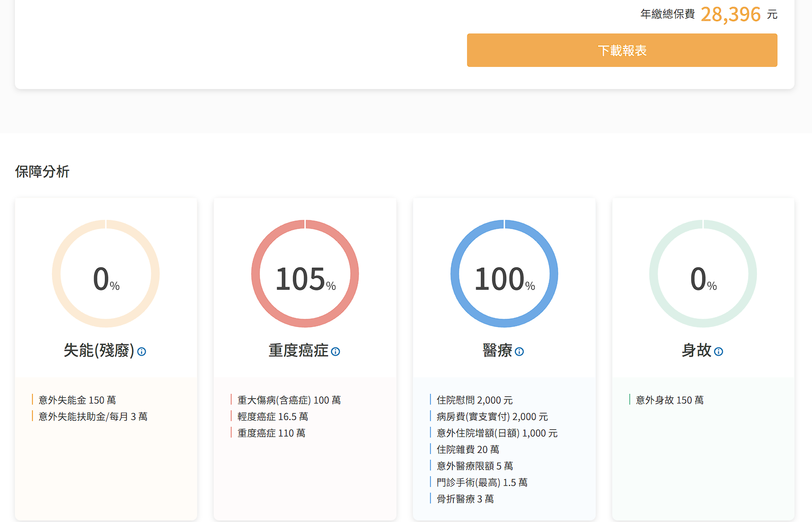This screenshot has height=522, width=812.
Task: Click the 28,396 annual premium amount
Action: click(x=730, y=14)
